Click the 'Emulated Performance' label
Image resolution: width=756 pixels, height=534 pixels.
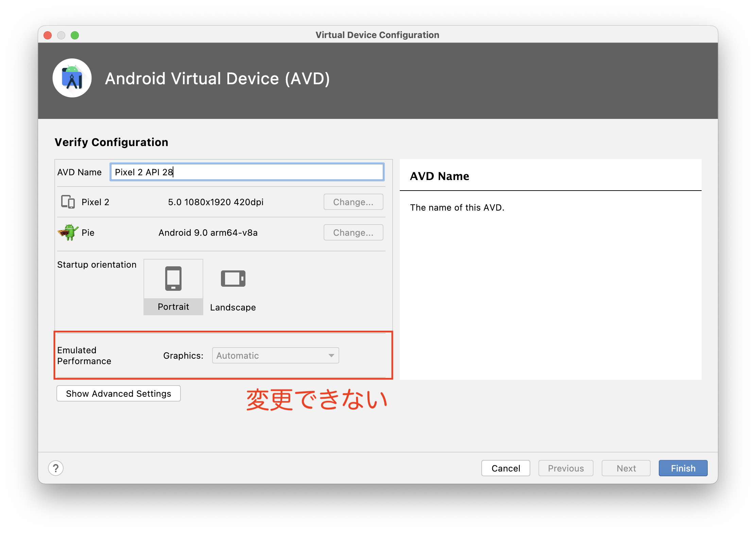[84, 355]
